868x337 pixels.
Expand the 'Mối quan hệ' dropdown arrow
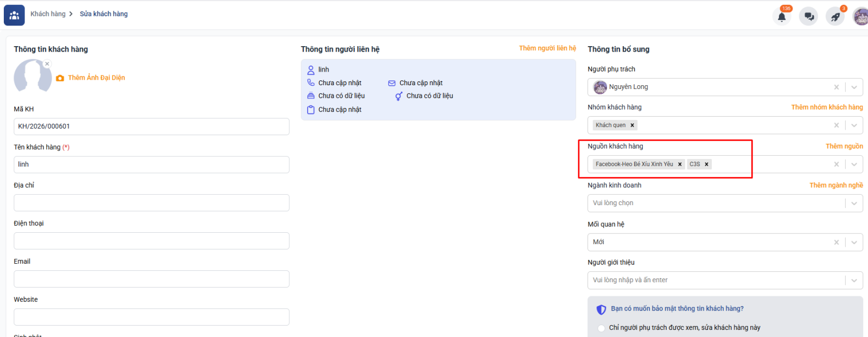click(x=854, y=243)
